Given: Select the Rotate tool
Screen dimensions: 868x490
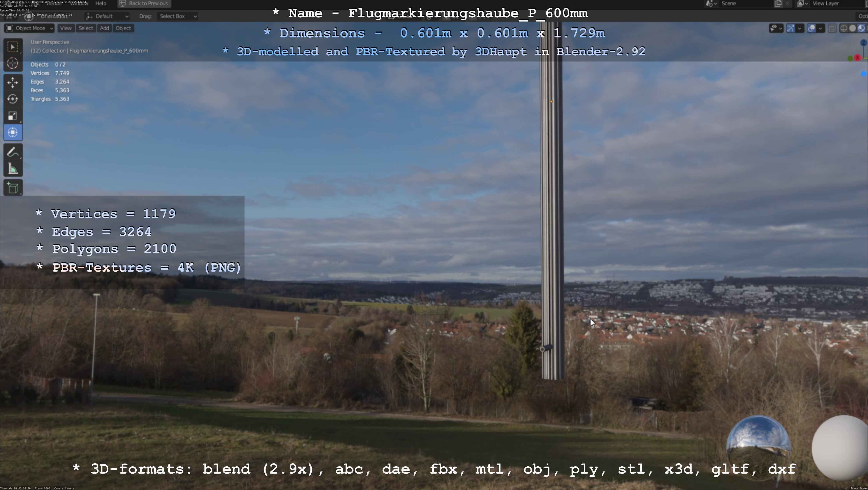Looking at the screenshot, I should coord(13,99).
